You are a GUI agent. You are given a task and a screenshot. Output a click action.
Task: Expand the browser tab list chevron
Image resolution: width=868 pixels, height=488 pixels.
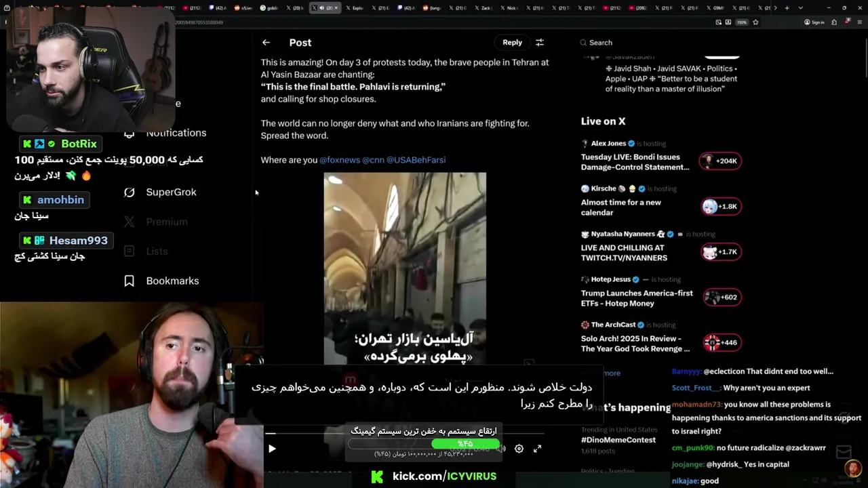click(x=801, y=8)
